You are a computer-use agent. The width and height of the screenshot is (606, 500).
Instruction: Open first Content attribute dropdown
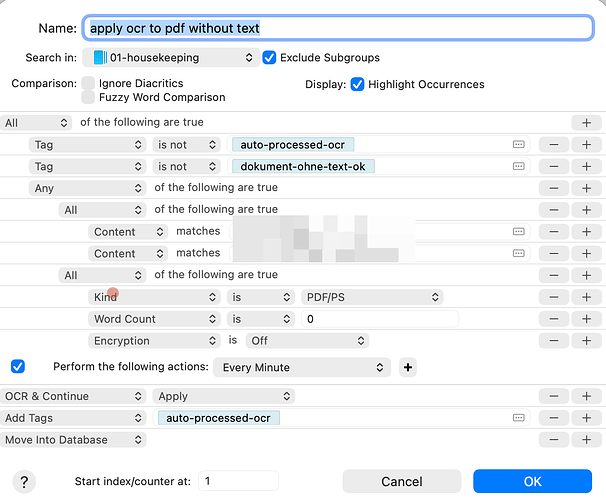[x=128, y=232]
